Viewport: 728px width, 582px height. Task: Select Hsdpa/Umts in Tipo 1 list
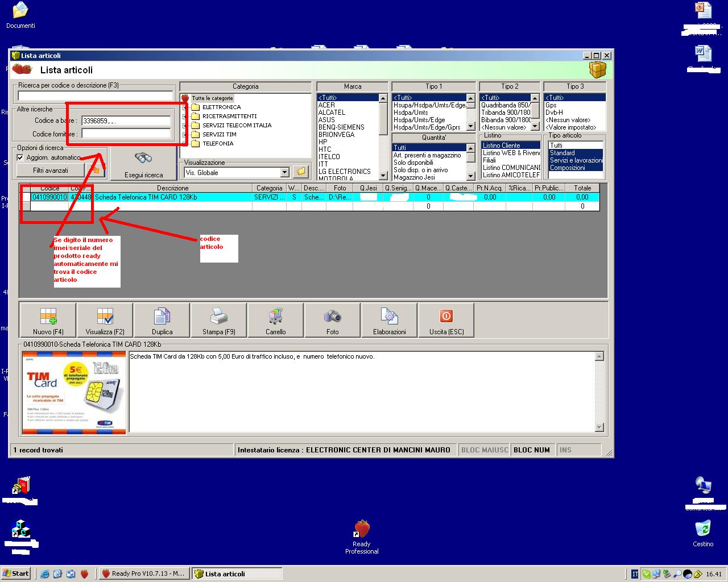(411, 113)
